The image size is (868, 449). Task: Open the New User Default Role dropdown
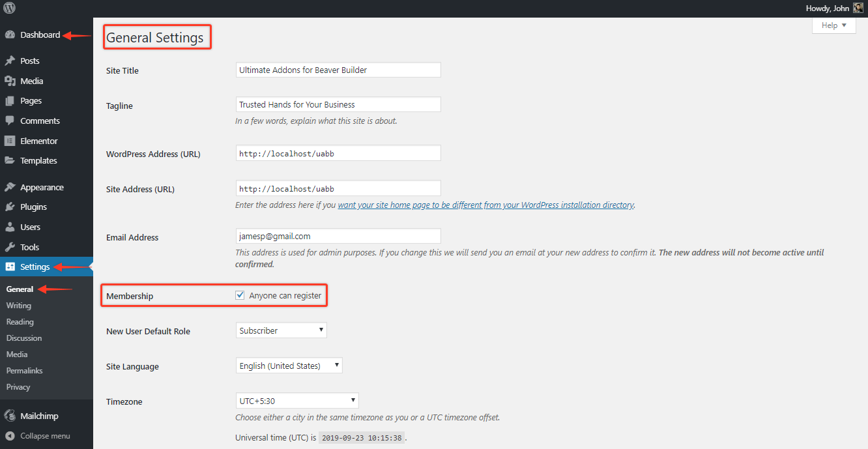tap(281, 330)
